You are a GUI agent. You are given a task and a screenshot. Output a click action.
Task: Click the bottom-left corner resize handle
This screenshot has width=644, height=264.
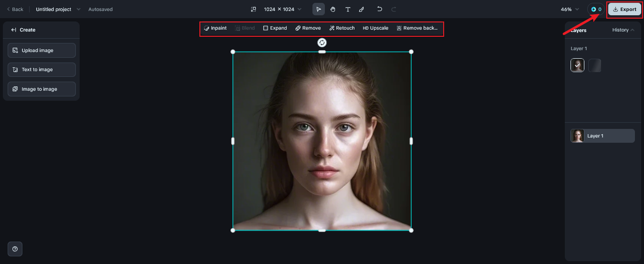[x=233, y=230]
